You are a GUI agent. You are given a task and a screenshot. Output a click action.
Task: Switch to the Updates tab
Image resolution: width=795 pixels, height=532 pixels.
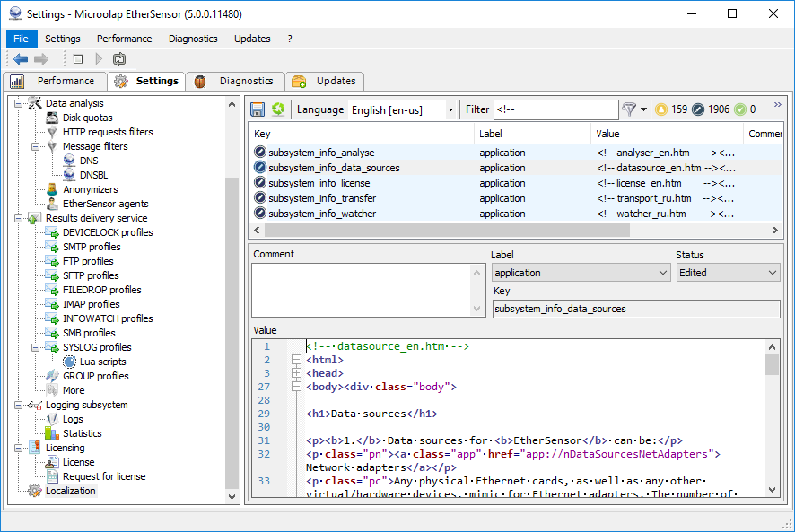325,81
